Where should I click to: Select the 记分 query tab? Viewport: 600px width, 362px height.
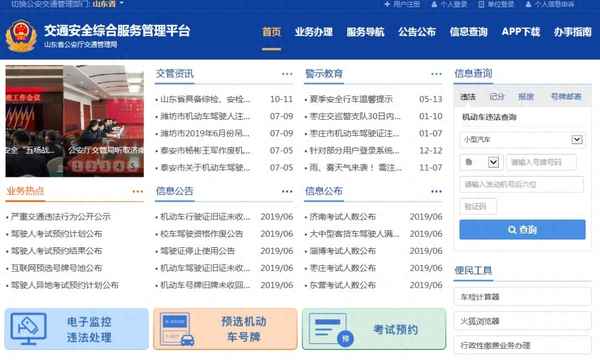497,97
